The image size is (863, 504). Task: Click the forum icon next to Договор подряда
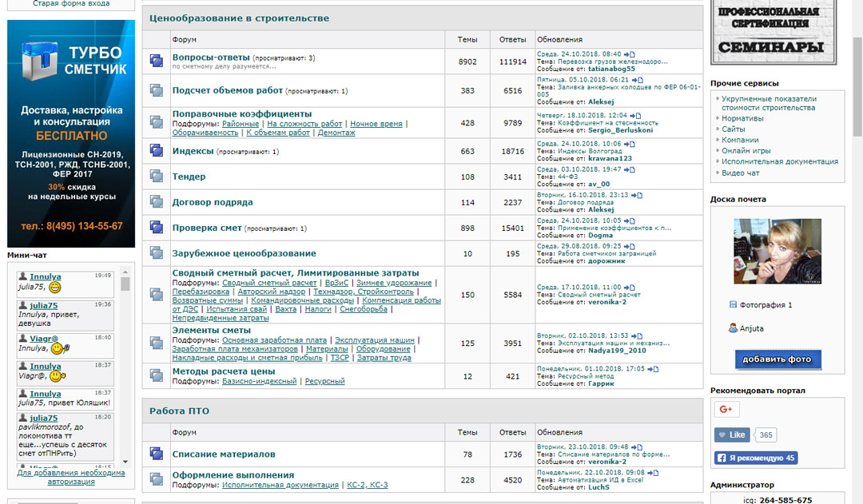(x=157, y=202)
